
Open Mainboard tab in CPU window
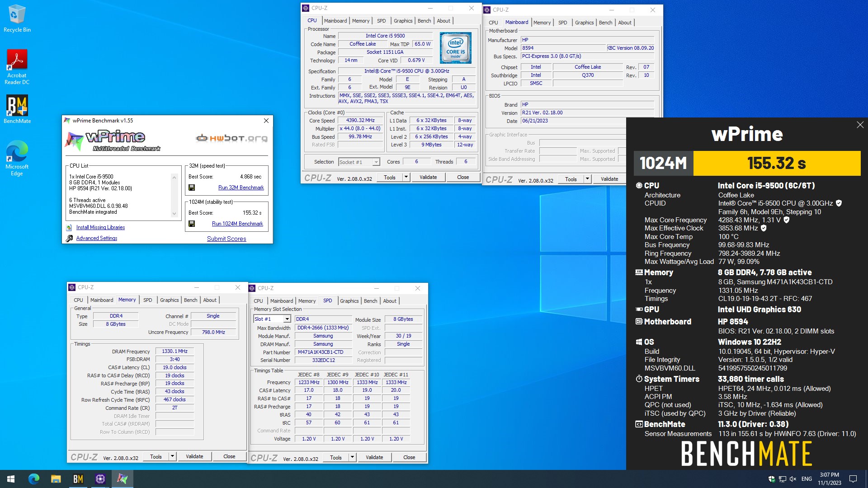point(335,21)
